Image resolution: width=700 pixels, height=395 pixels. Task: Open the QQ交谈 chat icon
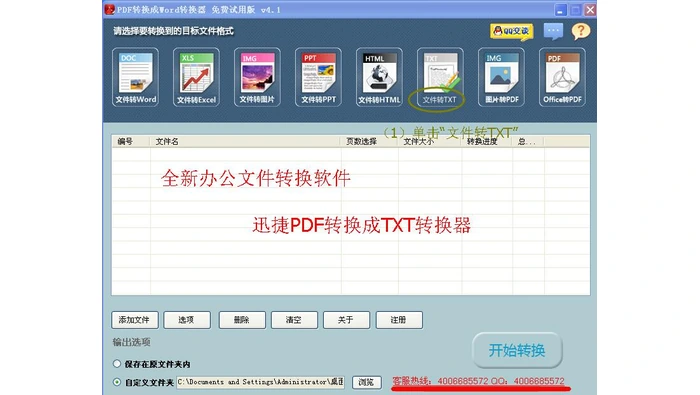tap(512, 31)
